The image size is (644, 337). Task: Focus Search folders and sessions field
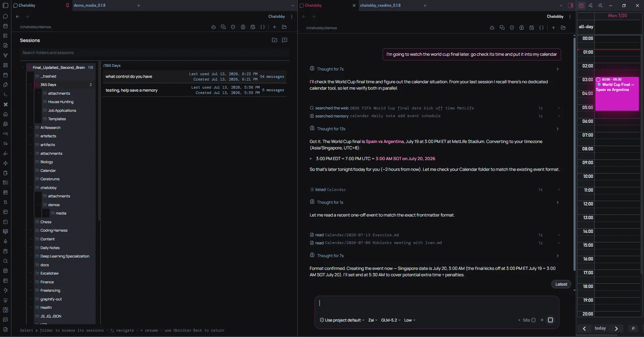[154, 53]
